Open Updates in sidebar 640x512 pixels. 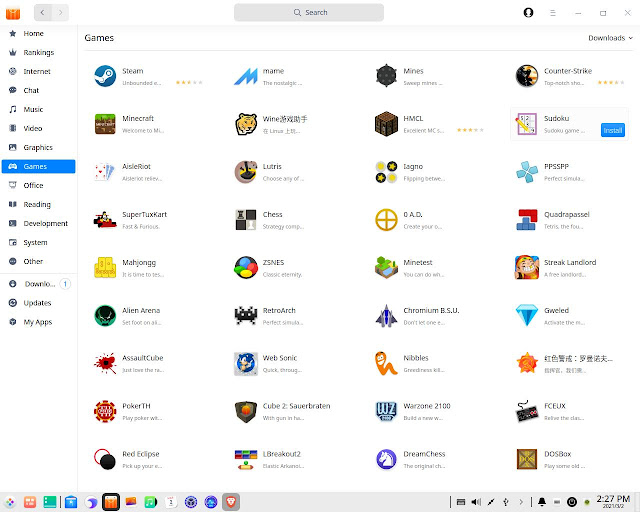38,303
